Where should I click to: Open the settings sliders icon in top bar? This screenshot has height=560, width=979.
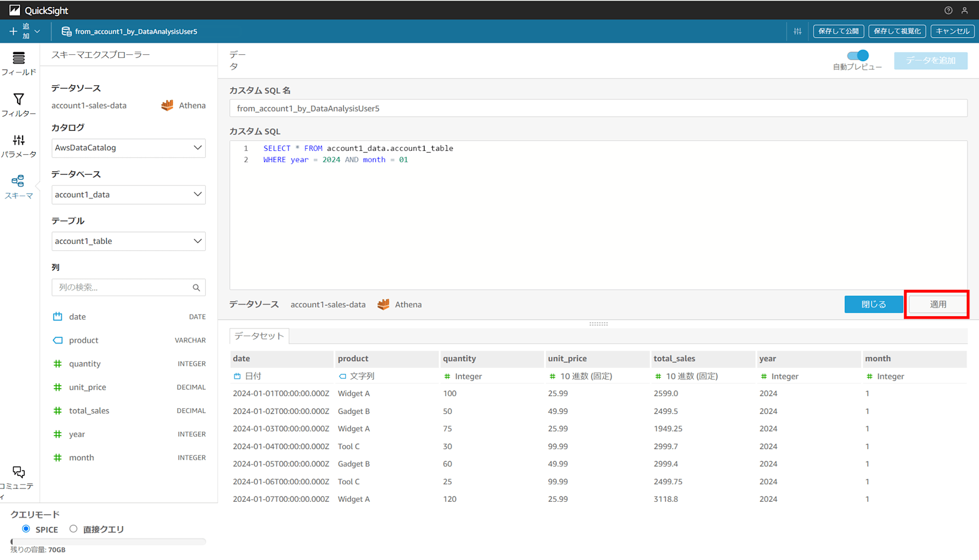[x=797, y=31]
